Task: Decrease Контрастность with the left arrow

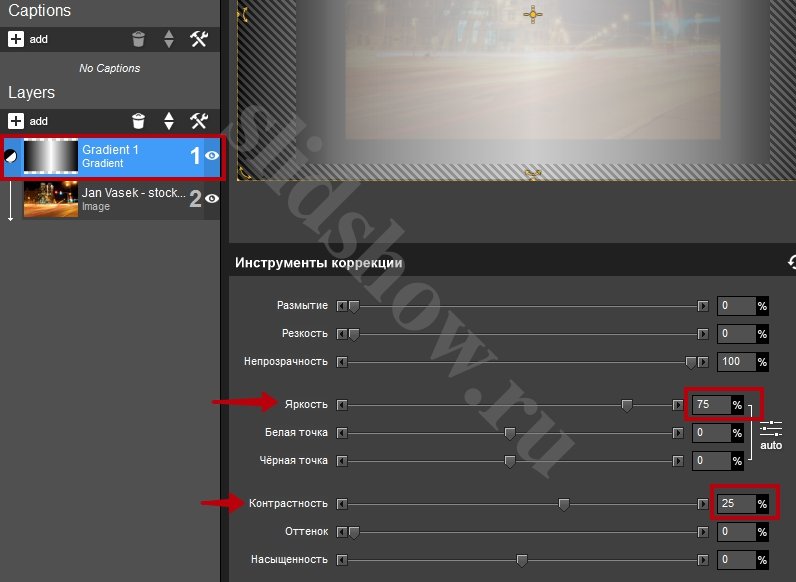Action: (342, 504)
